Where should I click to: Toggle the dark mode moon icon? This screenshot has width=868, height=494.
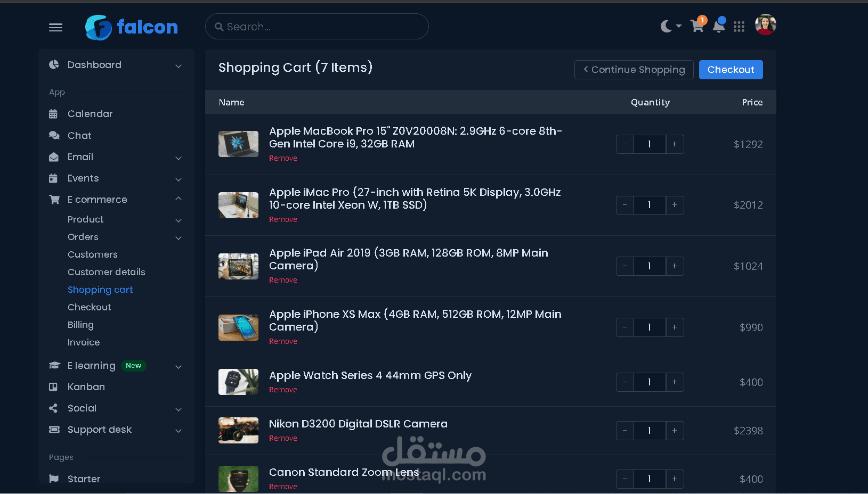pyautogui.click(x=666, y=26)
